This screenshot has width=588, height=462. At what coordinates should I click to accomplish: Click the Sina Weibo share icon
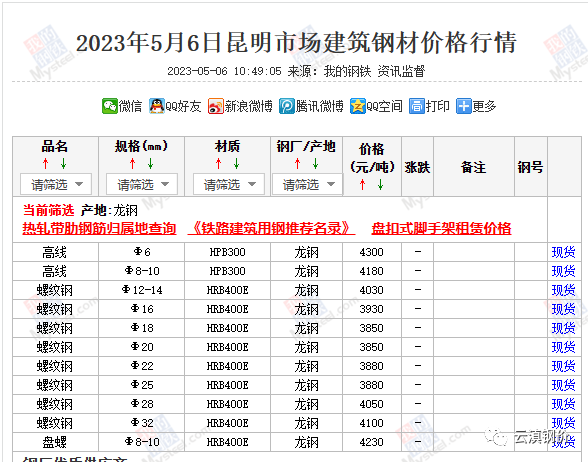216,106
